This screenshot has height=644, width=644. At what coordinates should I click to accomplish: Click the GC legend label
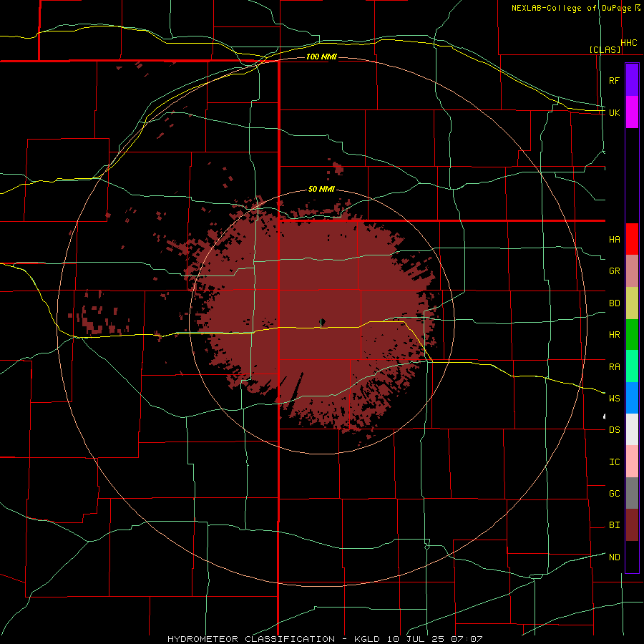tap(615, 493)
